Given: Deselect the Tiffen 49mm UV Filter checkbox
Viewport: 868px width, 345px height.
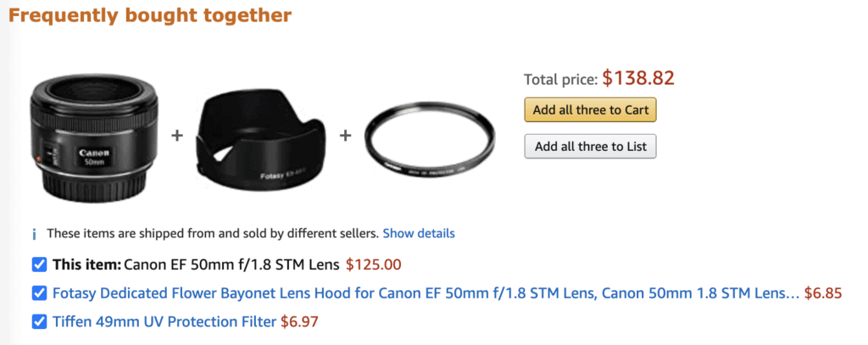Looking at the screenshot, I should click(x=39, y=322).
